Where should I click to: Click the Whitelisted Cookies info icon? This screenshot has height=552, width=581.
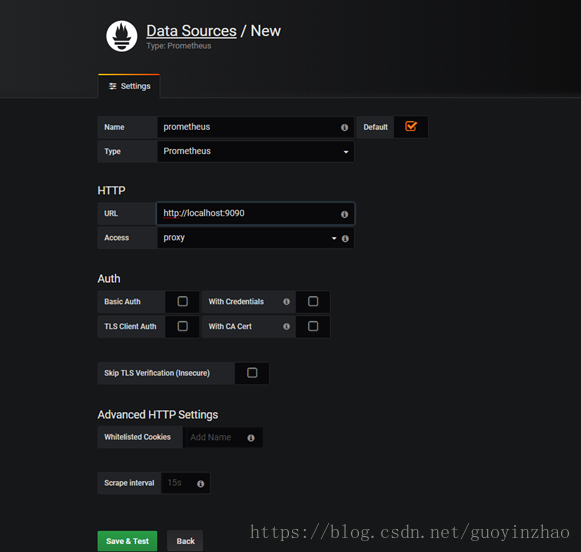[x=251, y=438]
